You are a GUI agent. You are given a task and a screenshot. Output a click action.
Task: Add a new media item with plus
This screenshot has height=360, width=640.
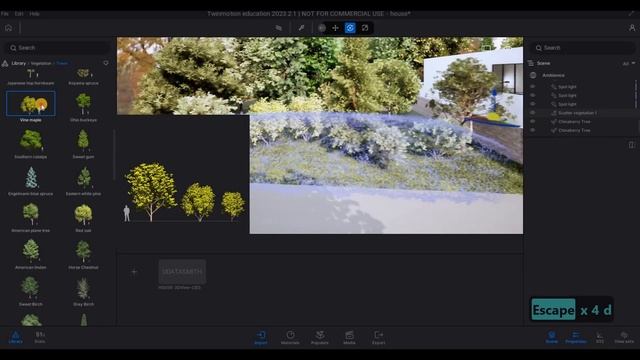134,272
